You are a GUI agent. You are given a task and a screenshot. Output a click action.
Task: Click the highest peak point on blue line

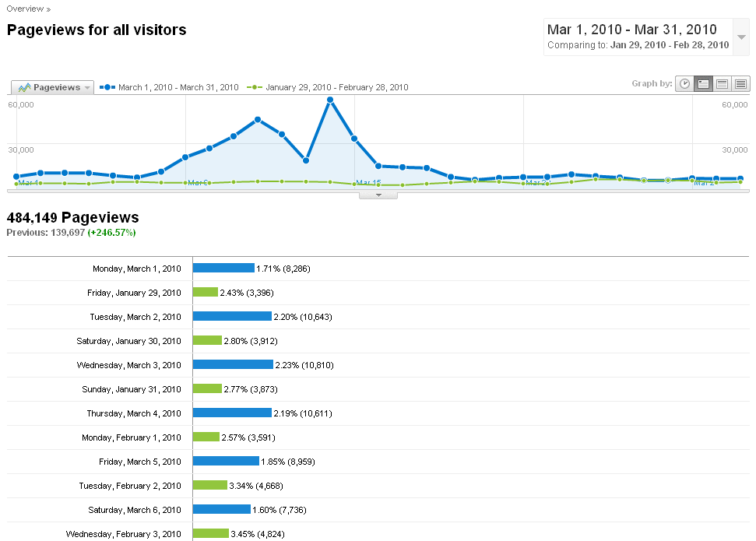click(330, 100)
